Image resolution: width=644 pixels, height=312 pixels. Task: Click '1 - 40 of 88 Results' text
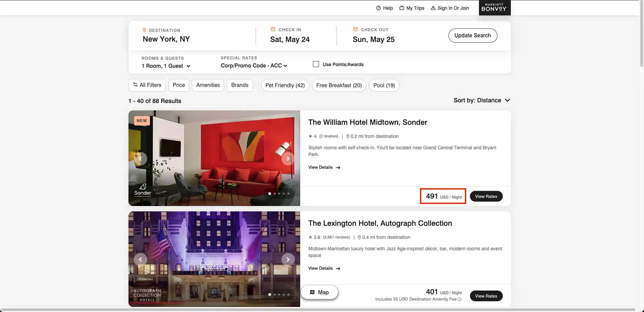pyautogui.click(x=155, y=101)
